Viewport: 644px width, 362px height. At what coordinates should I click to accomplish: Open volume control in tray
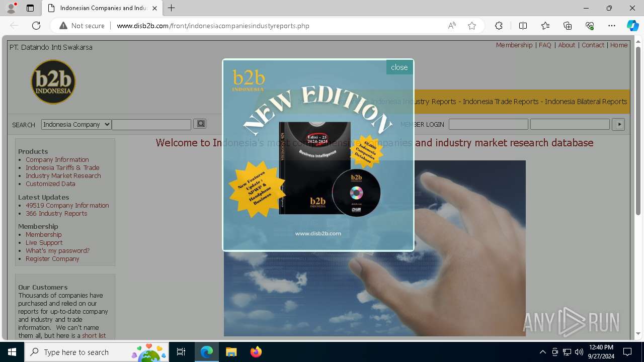579,352
